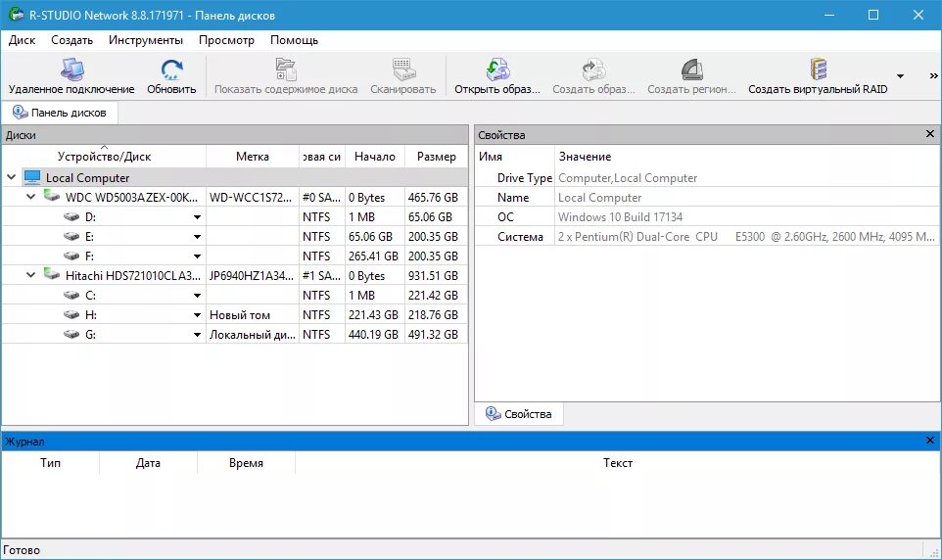Select the Свойства tab at bottom

point(519,414)
